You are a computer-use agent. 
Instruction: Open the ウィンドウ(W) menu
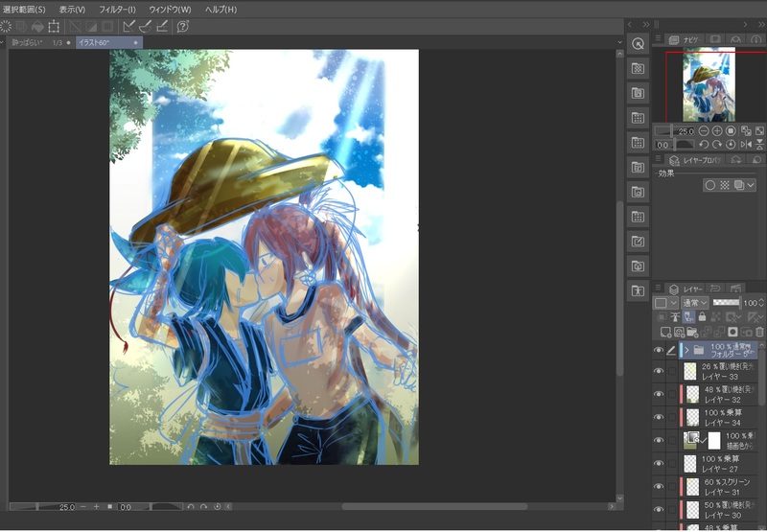[x=170, y=10]
